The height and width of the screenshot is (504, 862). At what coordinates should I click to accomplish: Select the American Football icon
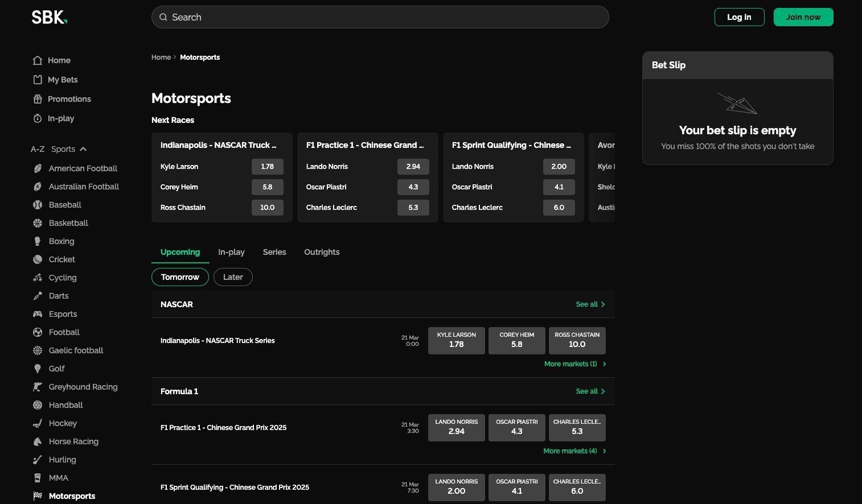[x=38, y=168]
